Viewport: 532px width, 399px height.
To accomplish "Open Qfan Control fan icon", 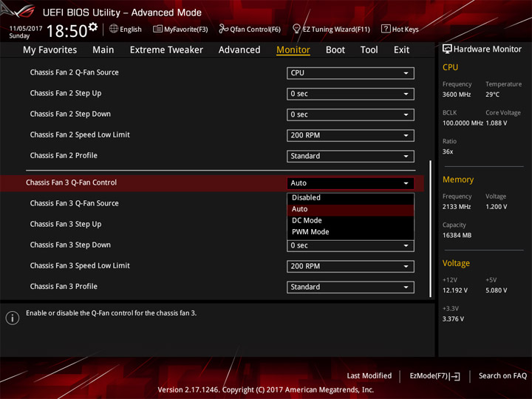I will (223, 29).
